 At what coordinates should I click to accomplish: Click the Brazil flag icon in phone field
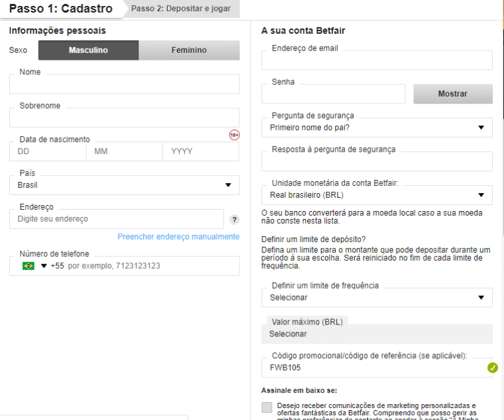pyautogui.click(x=29, y=266)
